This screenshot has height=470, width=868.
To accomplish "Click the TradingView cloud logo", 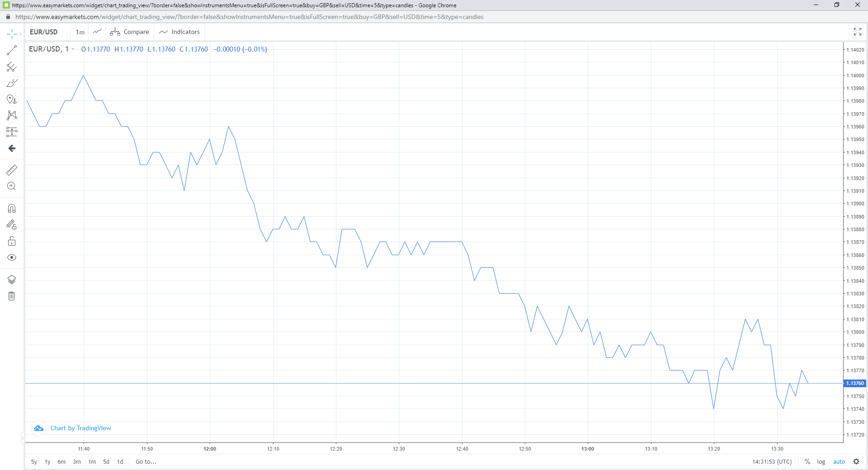I will point(39,428).
